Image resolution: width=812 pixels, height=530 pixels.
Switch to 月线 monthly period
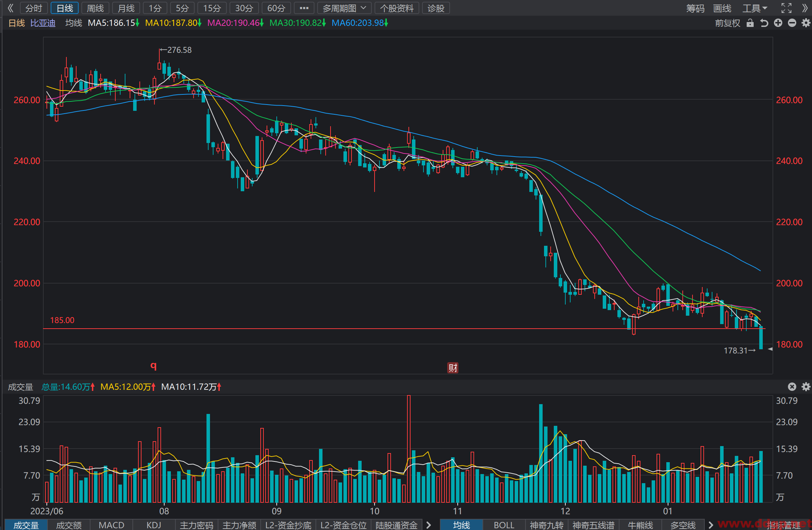click(126, 8)
